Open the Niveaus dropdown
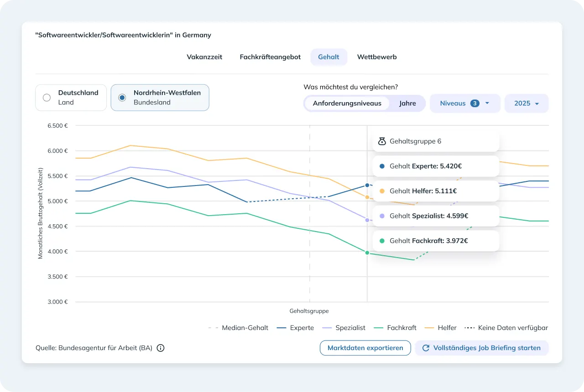 tap(465, 103)
